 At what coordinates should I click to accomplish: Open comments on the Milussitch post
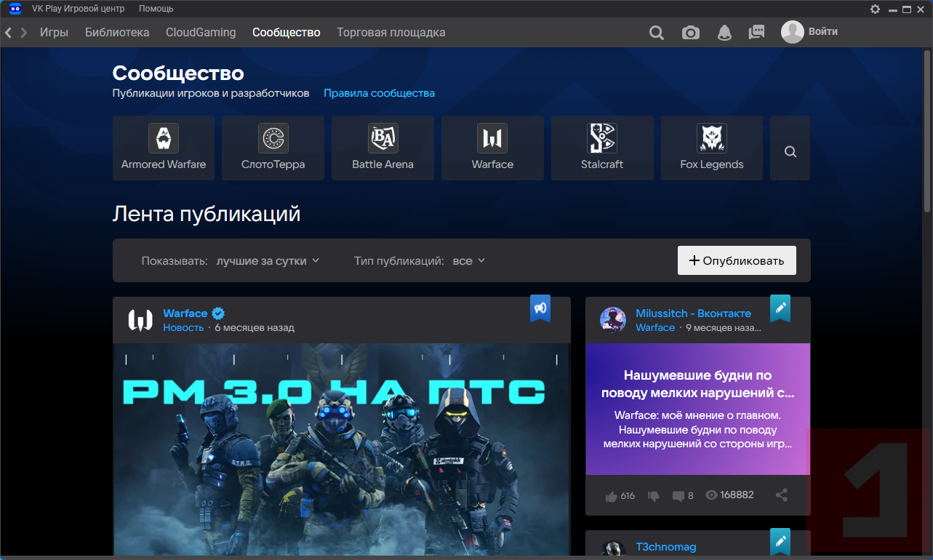coord(683,496)
